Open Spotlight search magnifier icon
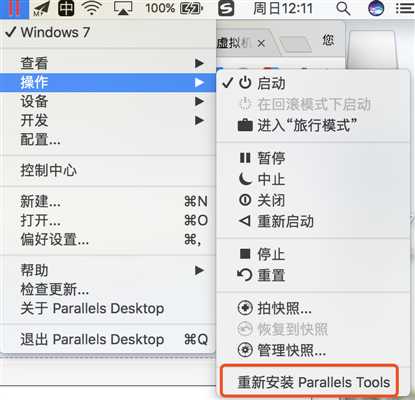Viewport: 415px width, 400px height. [x=343, y=8]
